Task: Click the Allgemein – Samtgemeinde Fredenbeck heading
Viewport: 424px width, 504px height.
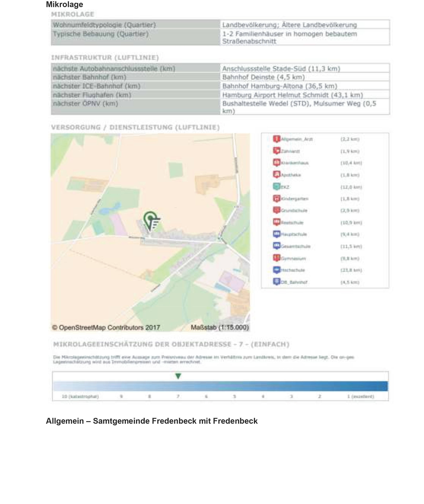Action: [x=152, y=421]
